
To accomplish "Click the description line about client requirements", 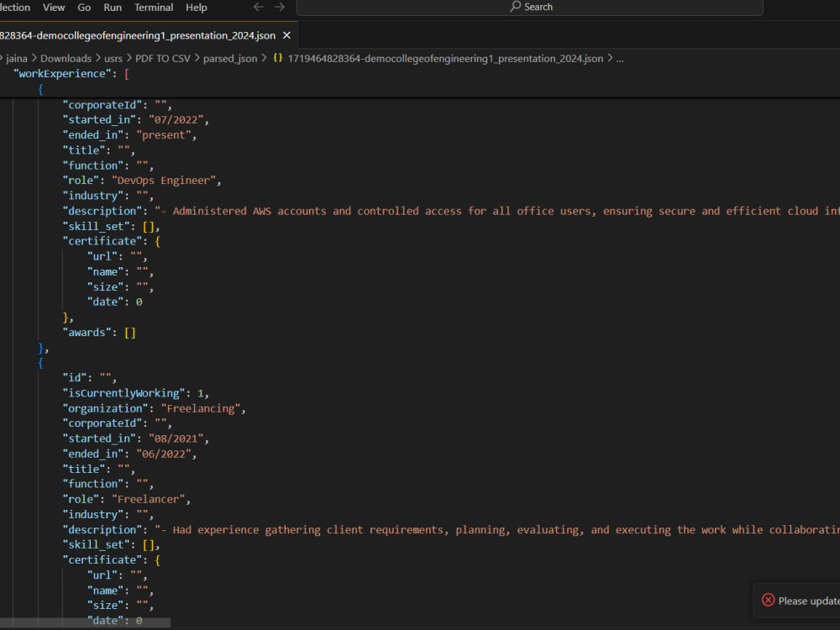I will click(x=451, y=530).
